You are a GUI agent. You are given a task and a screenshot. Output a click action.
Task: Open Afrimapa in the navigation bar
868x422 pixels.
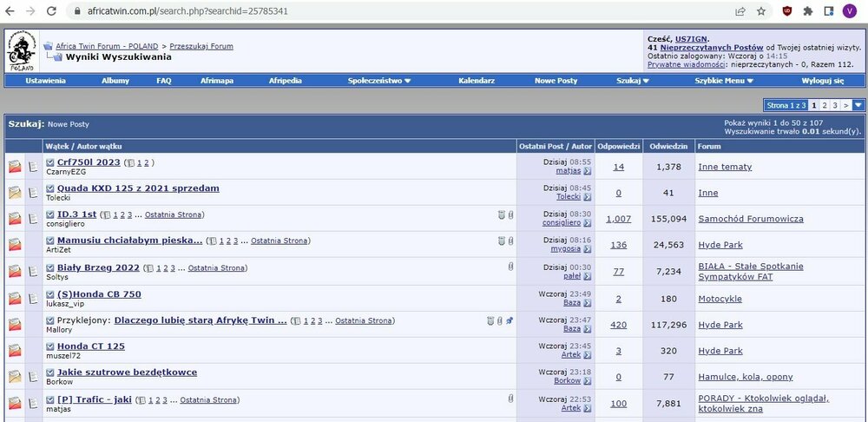pos(217,80)
